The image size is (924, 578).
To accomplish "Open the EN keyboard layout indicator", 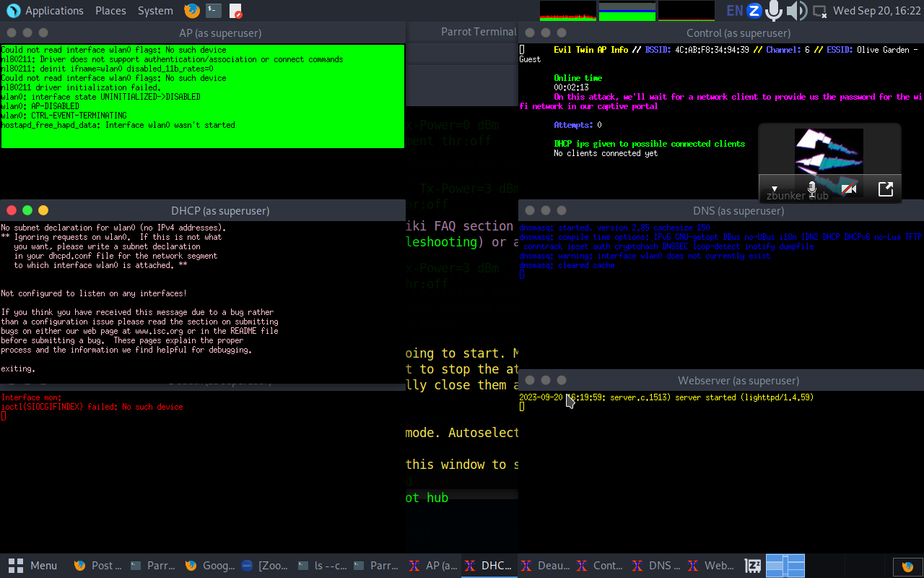I will coord(734,11).
